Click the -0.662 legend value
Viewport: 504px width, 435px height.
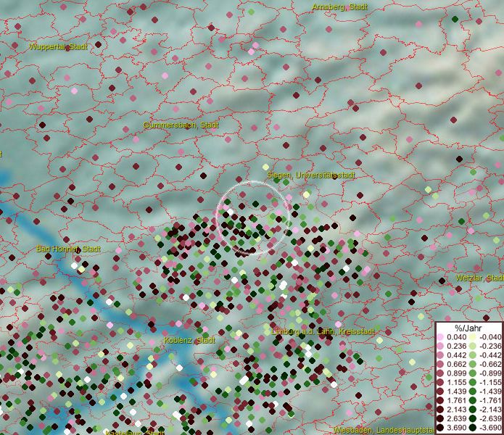click(x=490, y=365)
